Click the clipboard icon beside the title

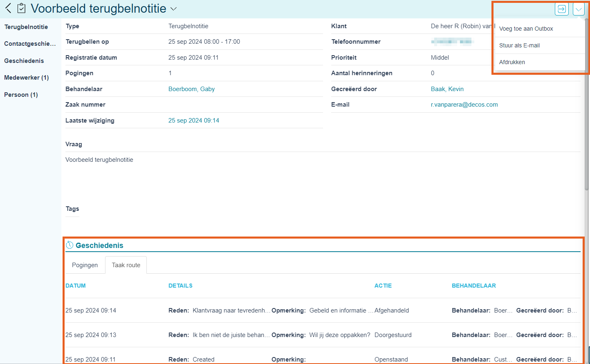[x=22, y=8]
